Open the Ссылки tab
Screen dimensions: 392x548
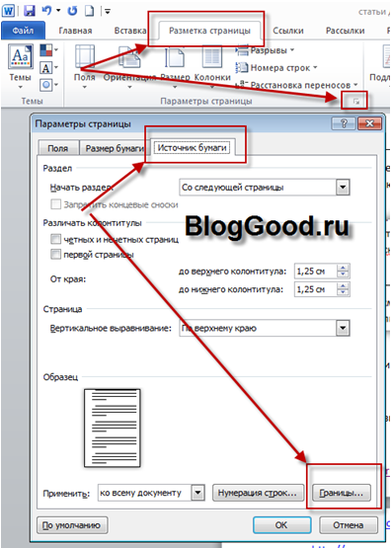tap(288, 31)
